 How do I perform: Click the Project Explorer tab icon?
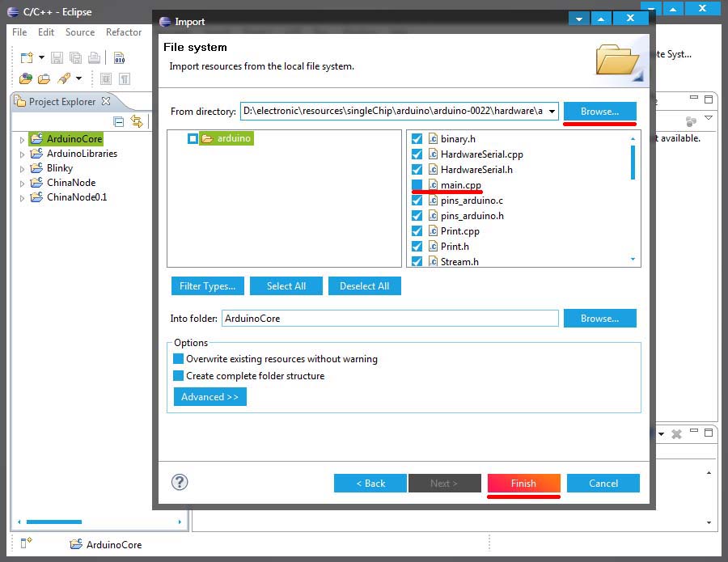tap(20, 101)
